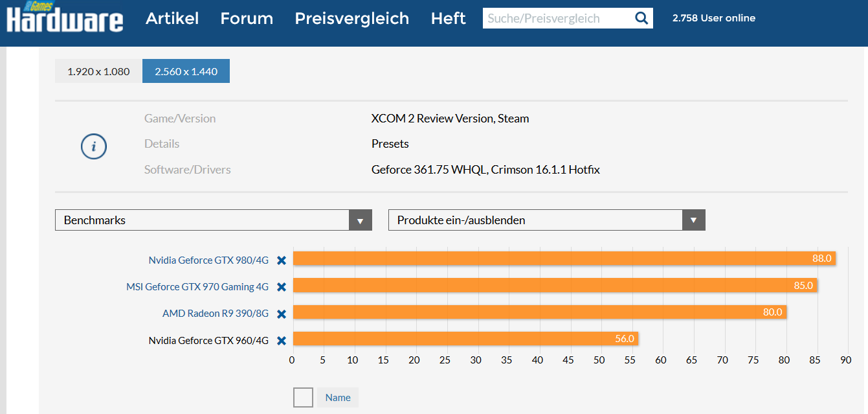Click the Game/Version label
This screenshot has width=868, height=414.
[180, 119]
